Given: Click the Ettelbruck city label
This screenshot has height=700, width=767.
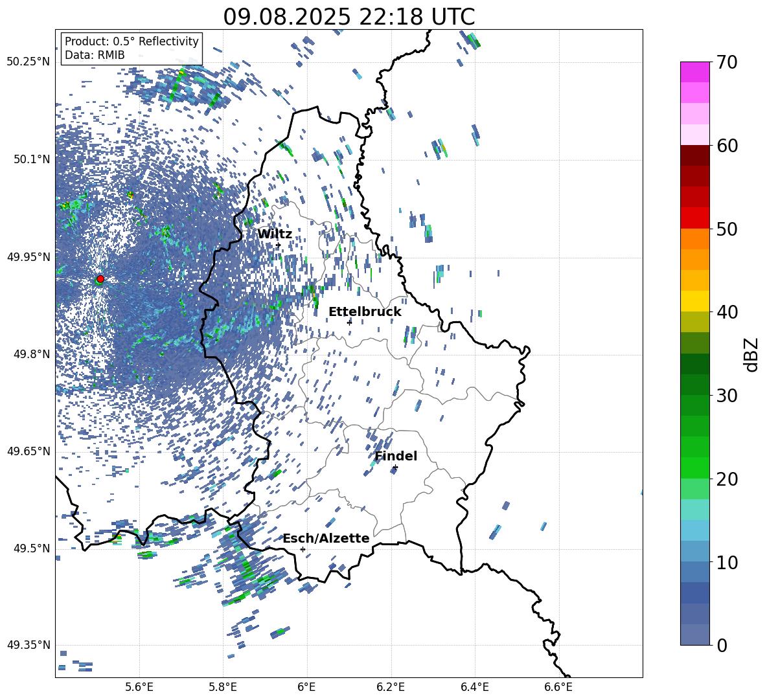Looking at the screenshot, I should click(365, 312).
